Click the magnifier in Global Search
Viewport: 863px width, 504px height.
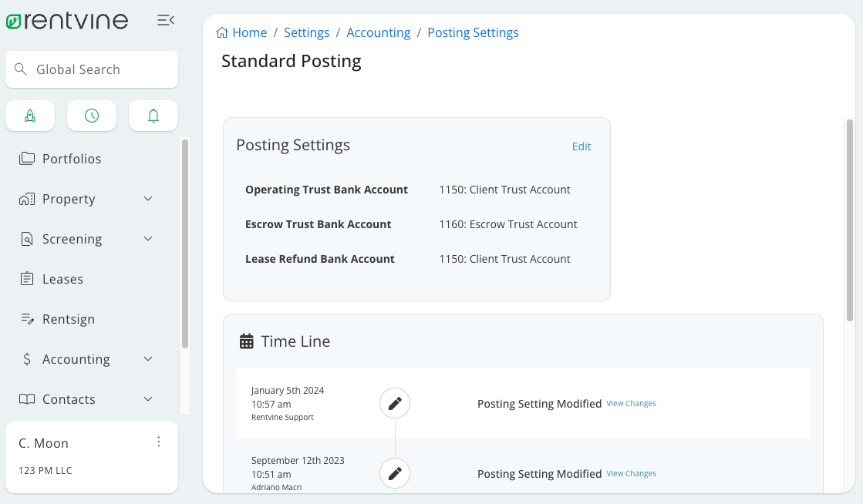click(x=21, y=69)
